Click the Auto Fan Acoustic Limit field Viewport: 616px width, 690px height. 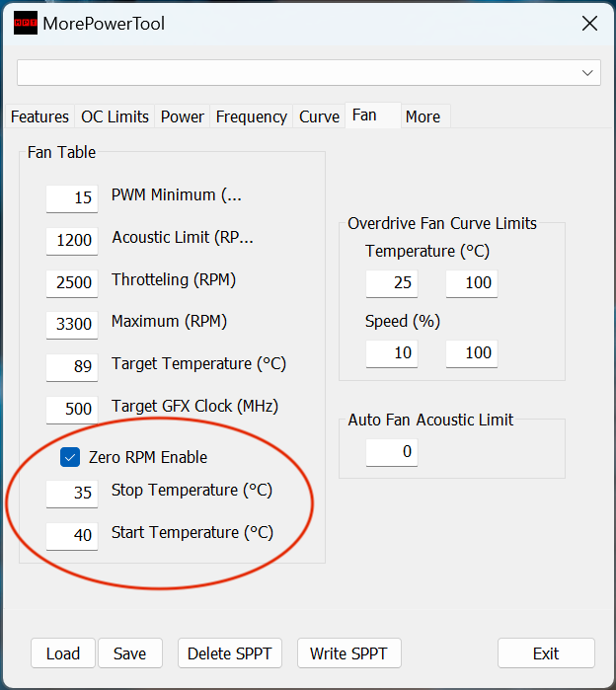tap(392, 452)
